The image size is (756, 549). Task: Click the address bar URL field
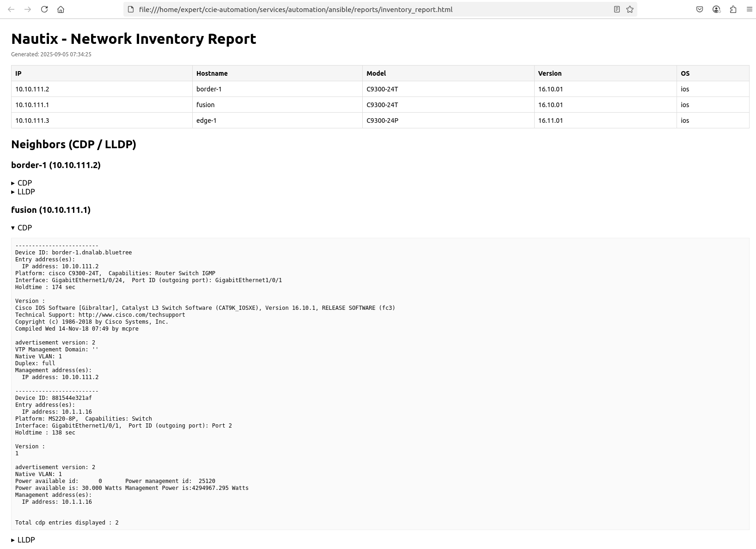click(296, 9)
